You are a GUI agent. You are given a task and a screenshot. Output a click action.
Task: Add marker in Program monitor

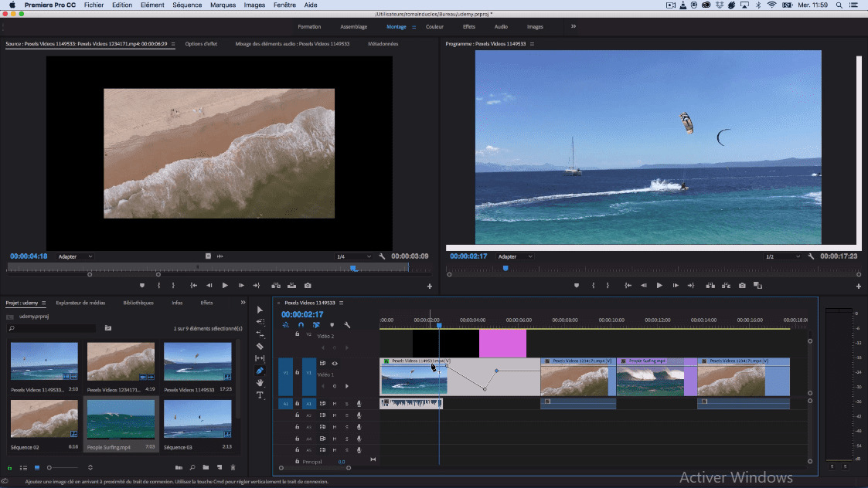click(577, 286)
